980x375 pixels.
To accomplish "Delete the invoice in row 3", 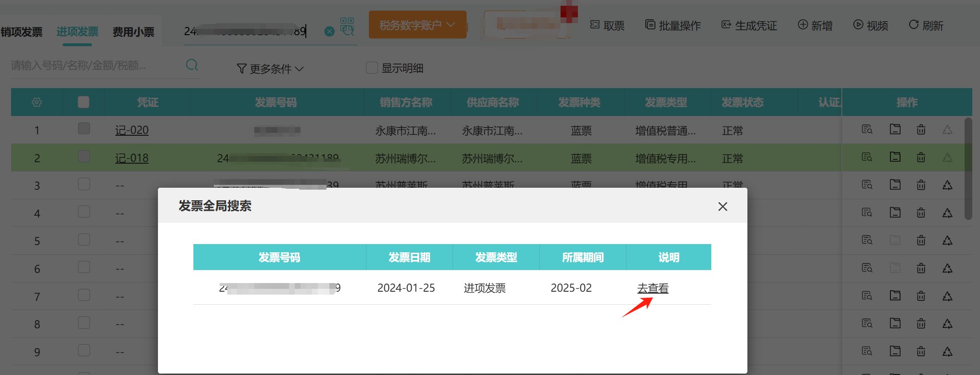I will [921, 185].
